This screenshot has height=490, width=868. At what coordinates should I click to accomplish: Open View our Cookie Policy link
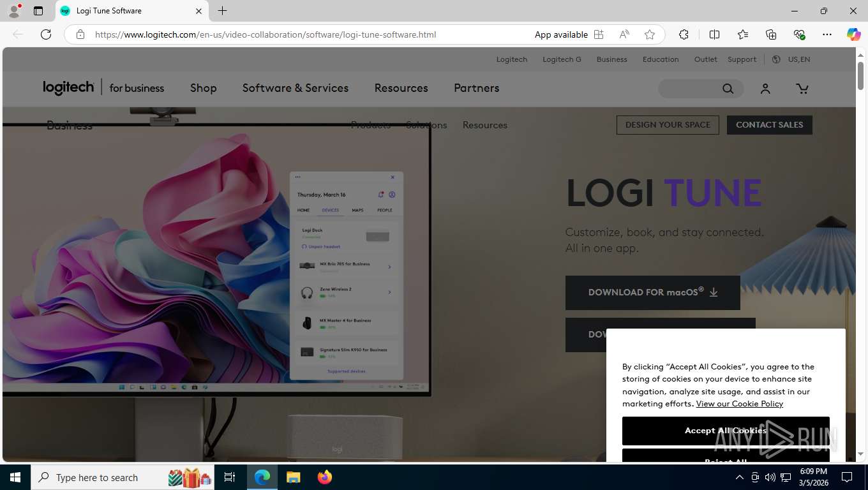[x=739, y=404]
